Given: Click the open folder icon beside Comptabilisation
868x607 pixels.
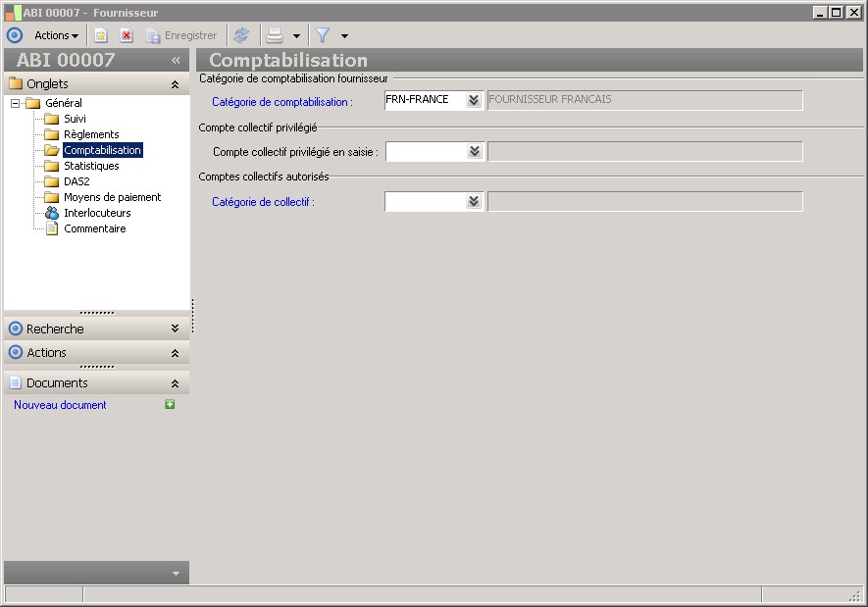Looking at the screenshot, I should [x=52, y=150].
